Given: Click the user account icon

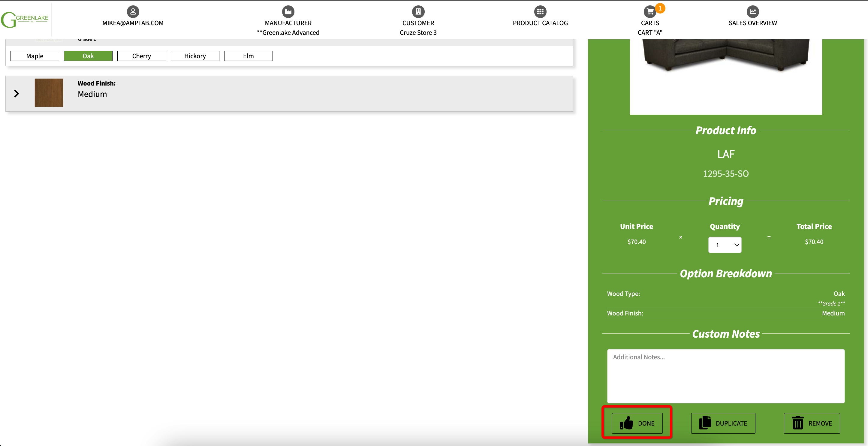Looking at the screenshot, I should coord(133,12).
